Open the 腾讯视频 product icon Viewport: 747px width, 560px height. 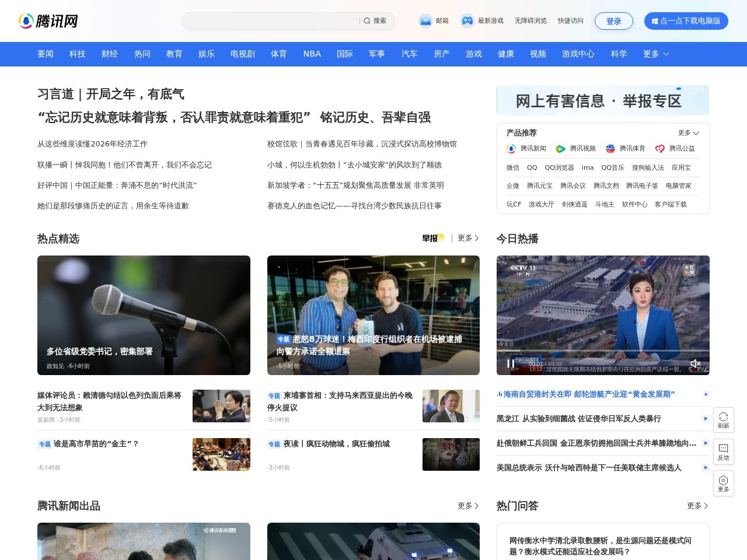pyautogui.click(x=559, y=148)
